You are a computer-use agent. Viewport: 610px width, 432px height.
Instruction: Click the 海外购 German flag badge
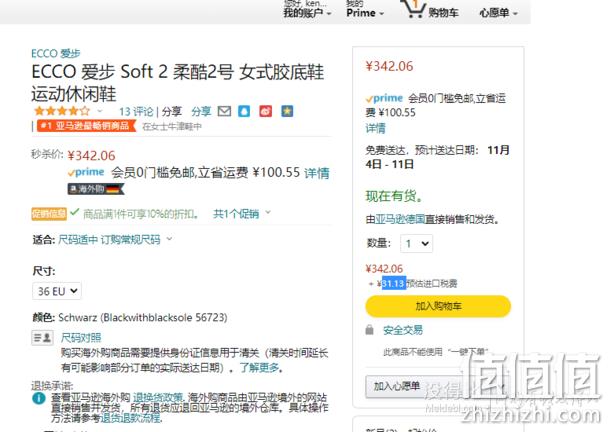point(96,189)
